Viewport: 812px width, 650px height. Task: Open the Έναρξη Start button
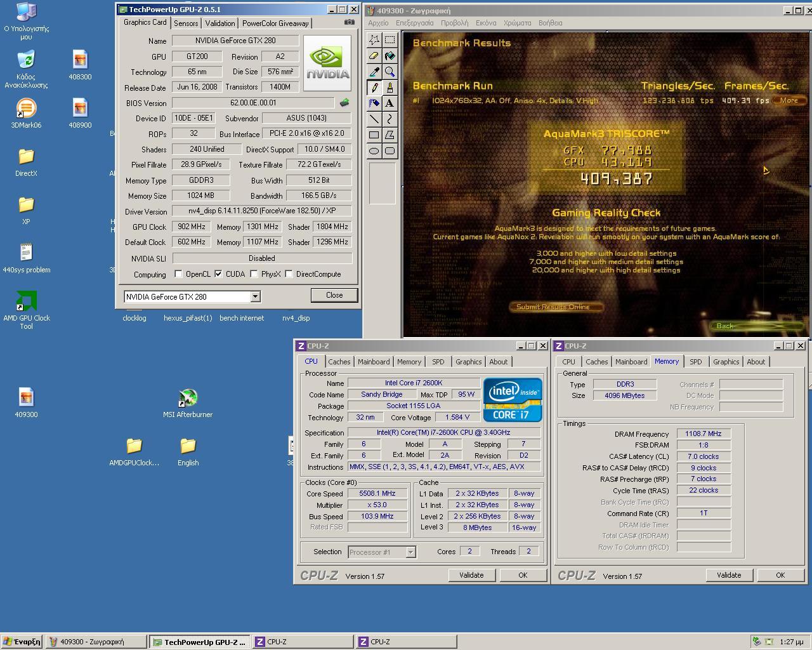tap(22, 642)
